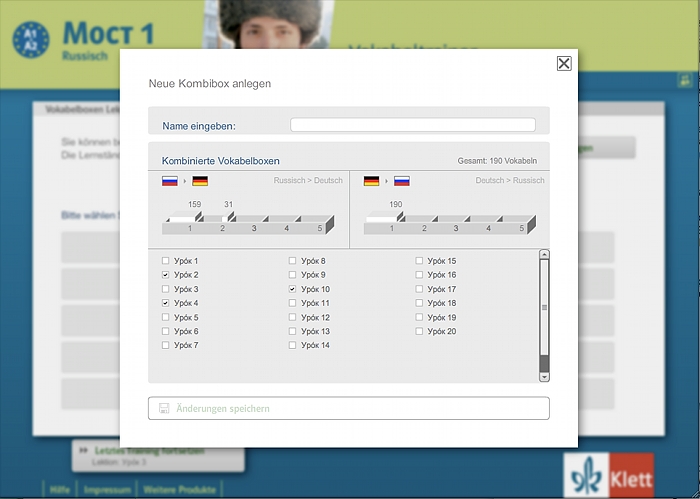Screen dimensions: 700x499
Task: Enable the Урок 5 checkbox
Action: pyautogui.click(x=165, y=317)
